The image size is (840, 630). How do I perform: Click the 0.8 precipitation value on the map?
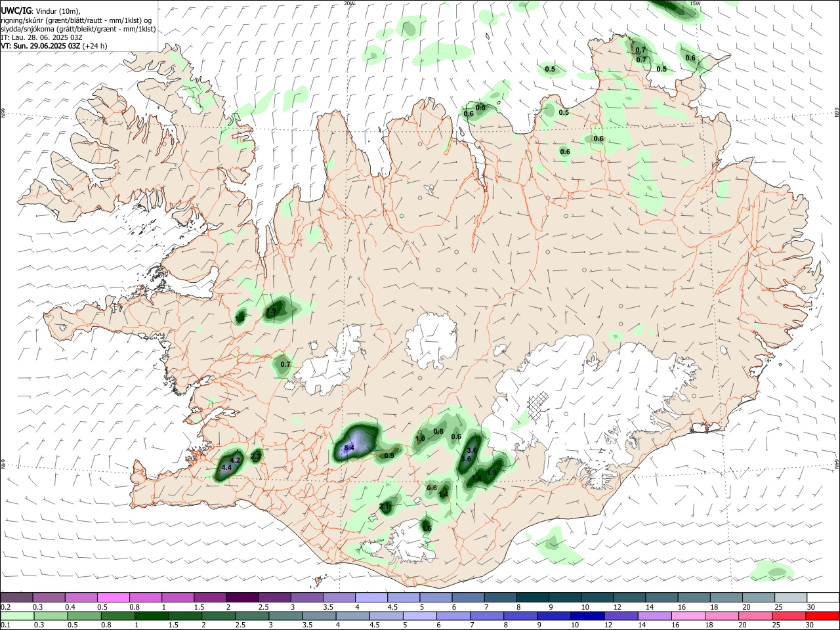point(439,431)
